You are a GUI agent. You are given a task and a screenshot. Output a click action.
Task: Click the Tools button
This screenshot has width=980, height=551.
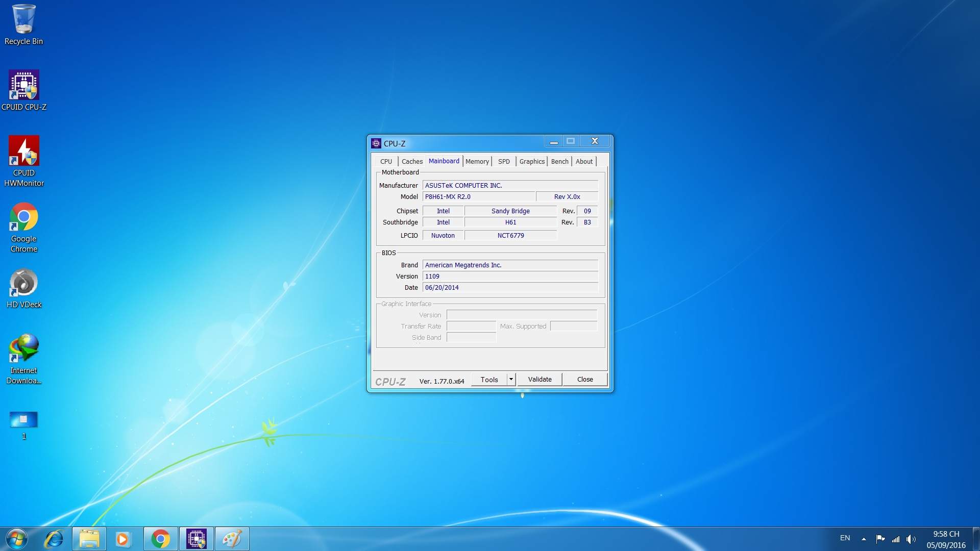tap(489, 379)
